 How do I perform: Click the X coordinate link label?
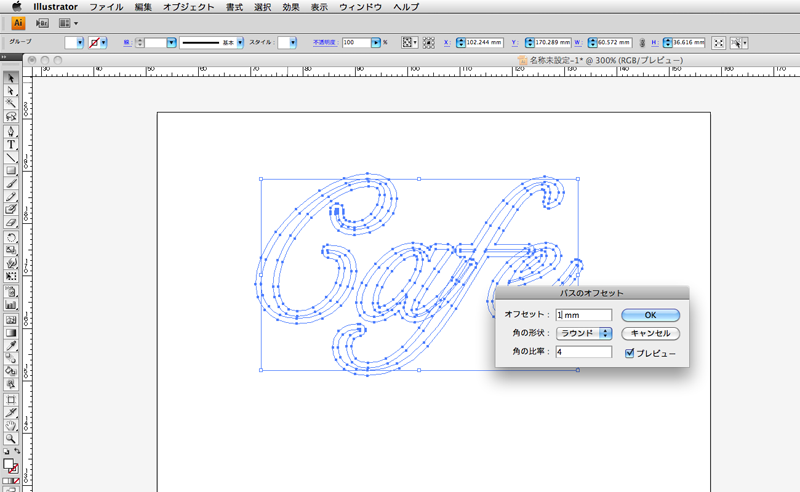point(447,43)
